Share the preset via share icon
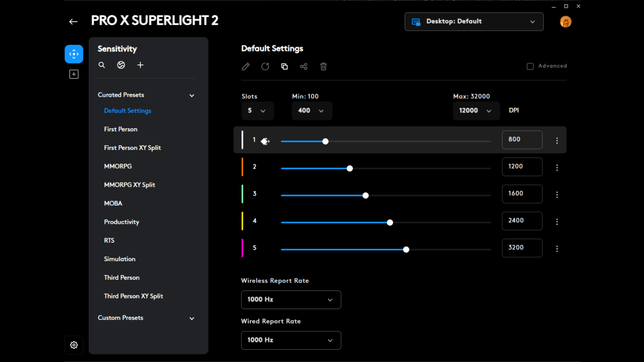Screen dimensions: 644x362 click(303, 67)
